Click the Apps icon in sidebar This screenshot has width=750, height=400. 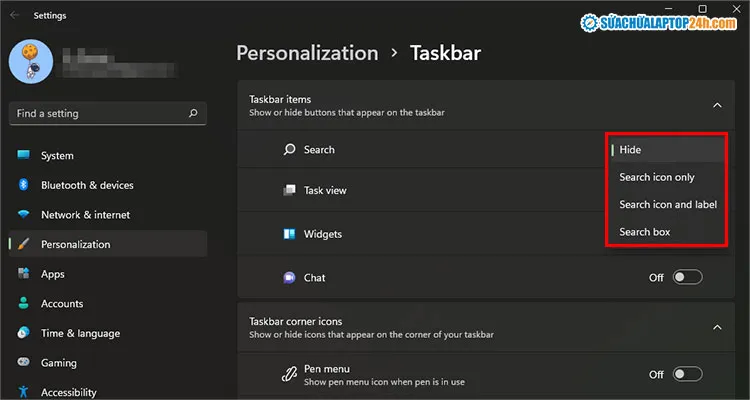[22, 274]
